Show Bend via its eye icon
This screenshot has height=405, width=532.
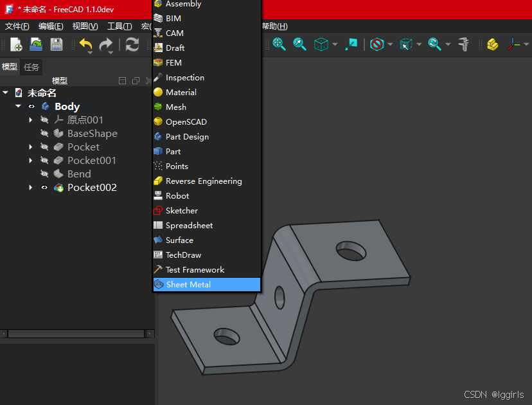44,174
